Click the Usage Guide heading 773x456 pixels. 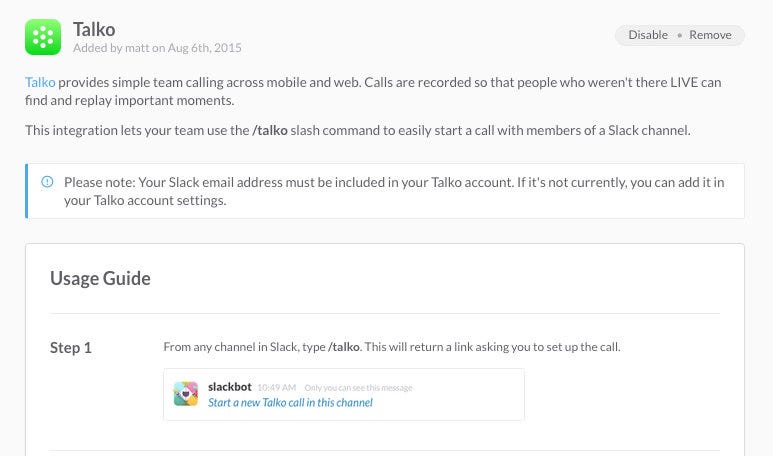coord(100,279)
